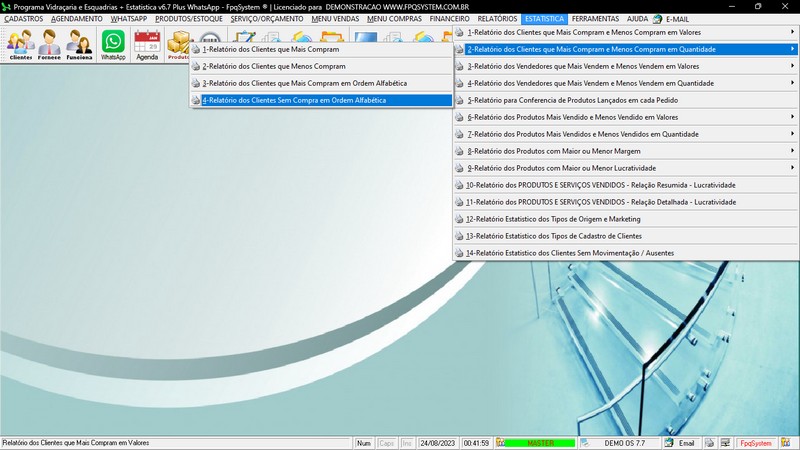Expand submenu arrow of 4-Vendedores em Quantidade
The width and height of the screenshot is (800, 450).
pos(792,83)
